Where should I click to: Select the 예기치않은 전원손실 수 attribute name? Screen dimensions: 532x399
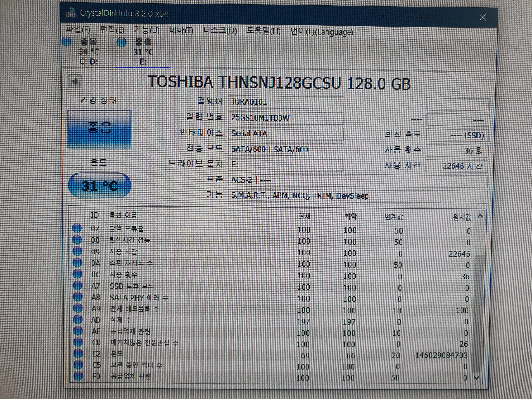144,343
